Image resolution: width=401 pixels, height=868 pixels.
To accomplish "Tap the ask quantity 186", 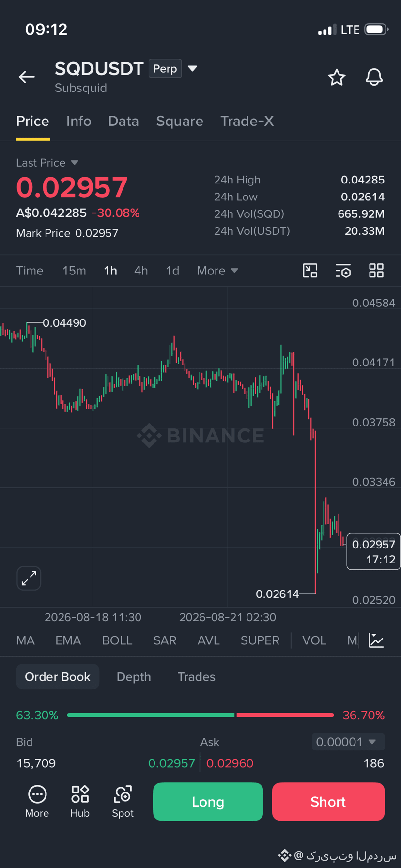I will 374,763.
